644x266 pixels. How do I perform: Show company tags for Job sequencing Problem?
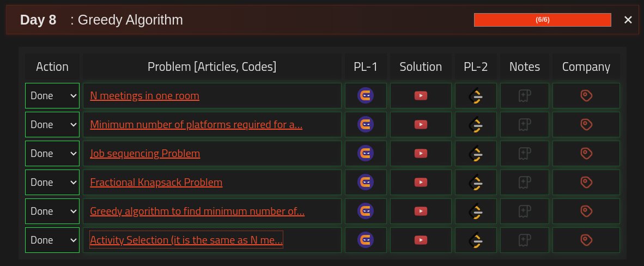point(586,153)
